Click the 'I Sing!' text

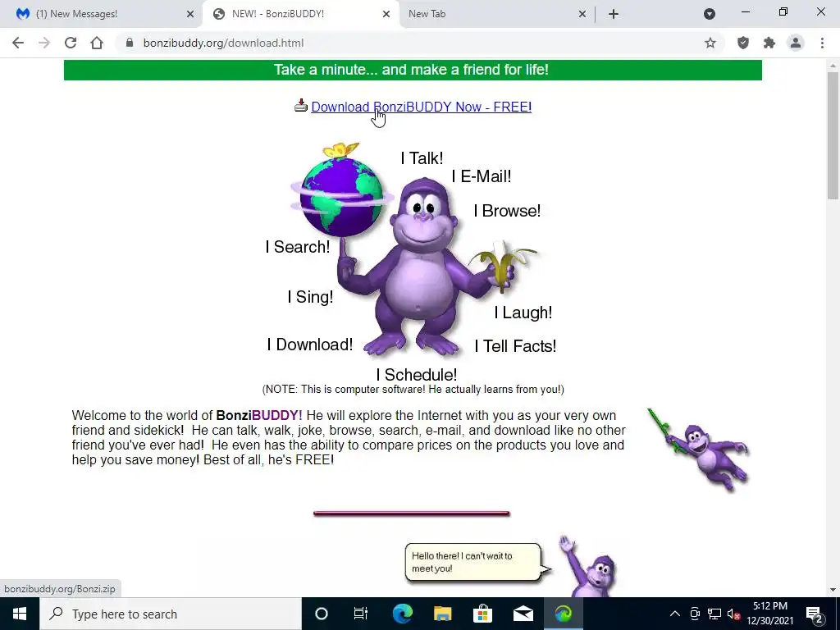tap(310, 297)
